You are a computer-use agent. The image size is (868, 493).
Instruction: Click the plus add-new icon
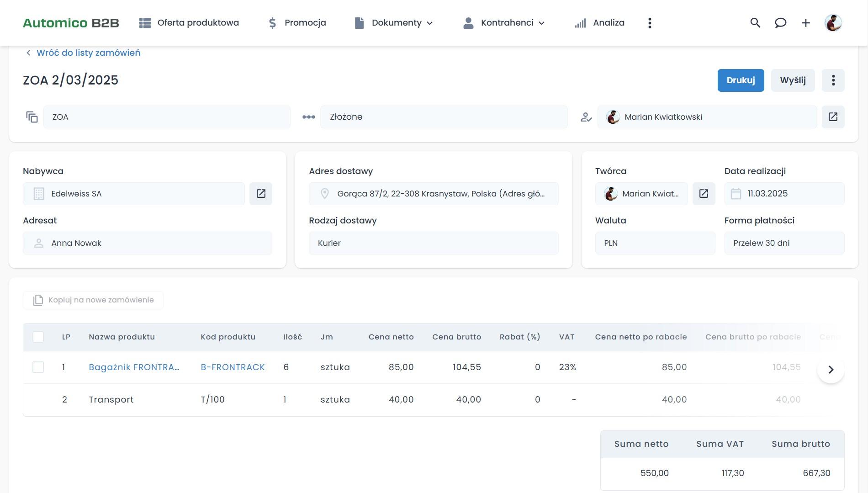(x=806, y=23)
